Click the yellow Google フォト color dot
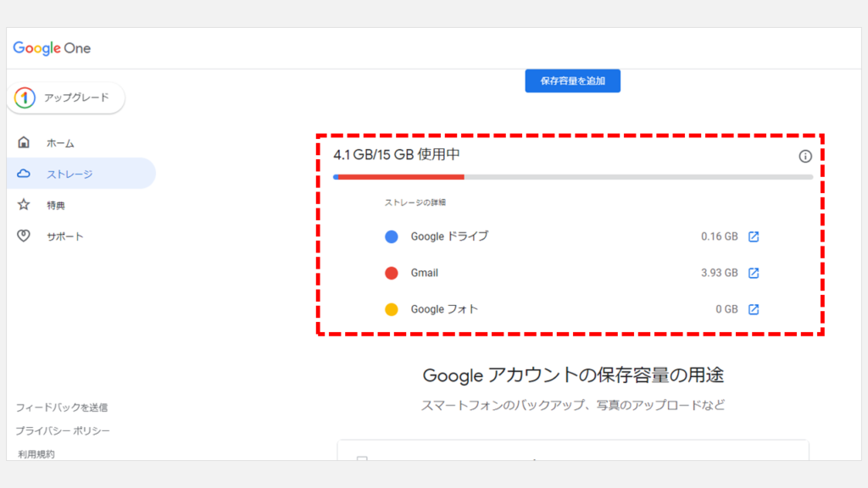The height and width of the screenshot is (488, 868). coord(392,309)
